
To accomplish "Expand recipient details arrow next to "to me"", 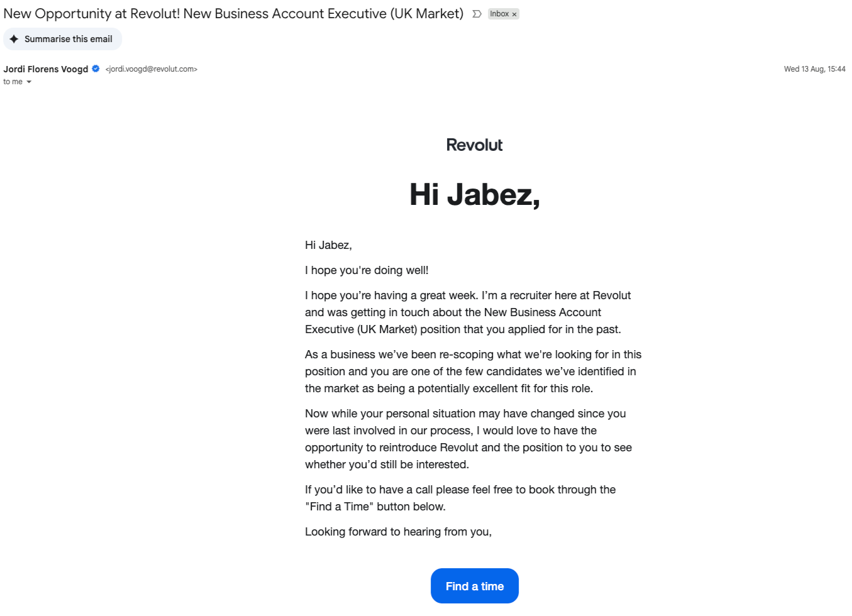I will [29, 82].
